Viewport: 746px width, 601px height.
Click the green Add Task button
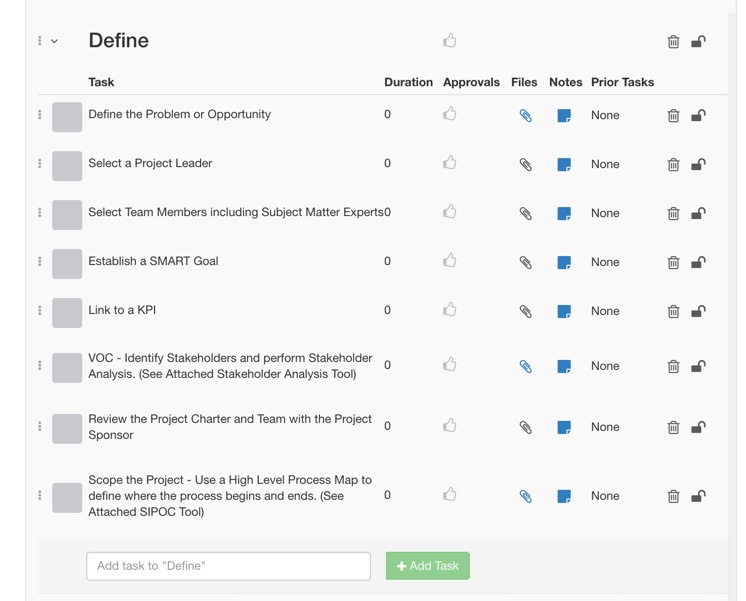pyautogui.click(x=428, y=566)
